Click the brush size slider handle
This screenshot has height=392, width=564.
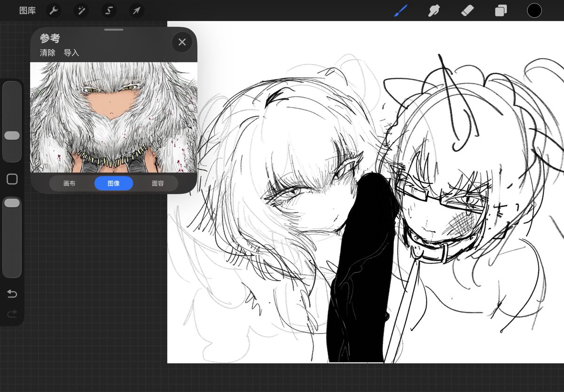point(12,135)
